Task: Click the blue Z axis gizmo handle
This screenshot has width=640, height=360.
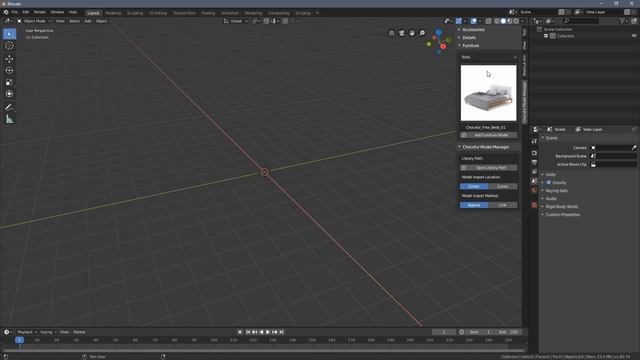Action: point(438,32)
